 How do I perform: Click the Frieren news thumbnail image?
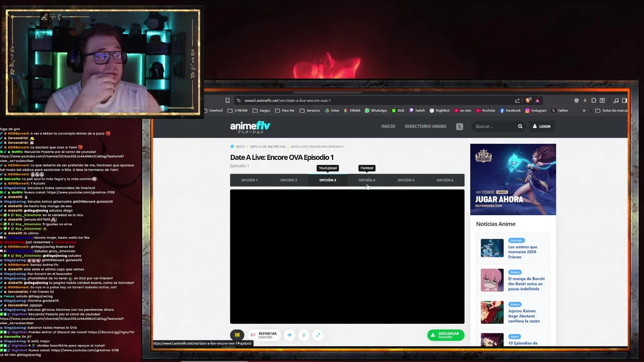(x=492, y=248)
